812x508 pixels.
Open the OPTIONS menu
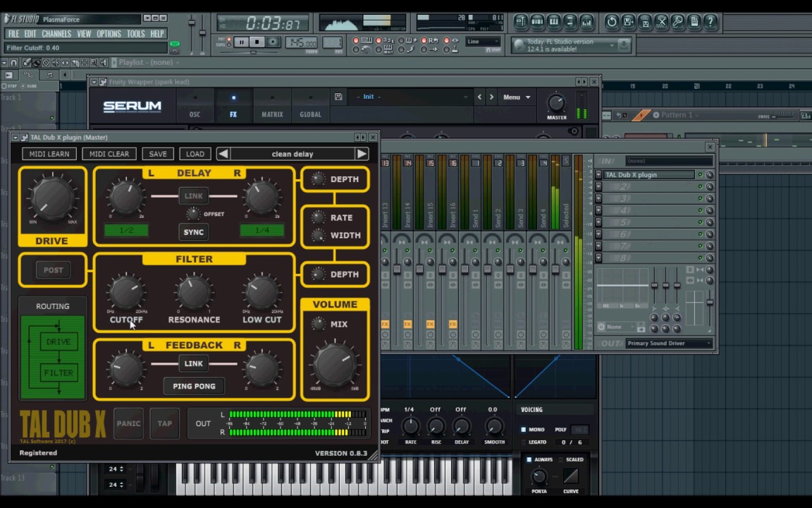click(109, 33)
